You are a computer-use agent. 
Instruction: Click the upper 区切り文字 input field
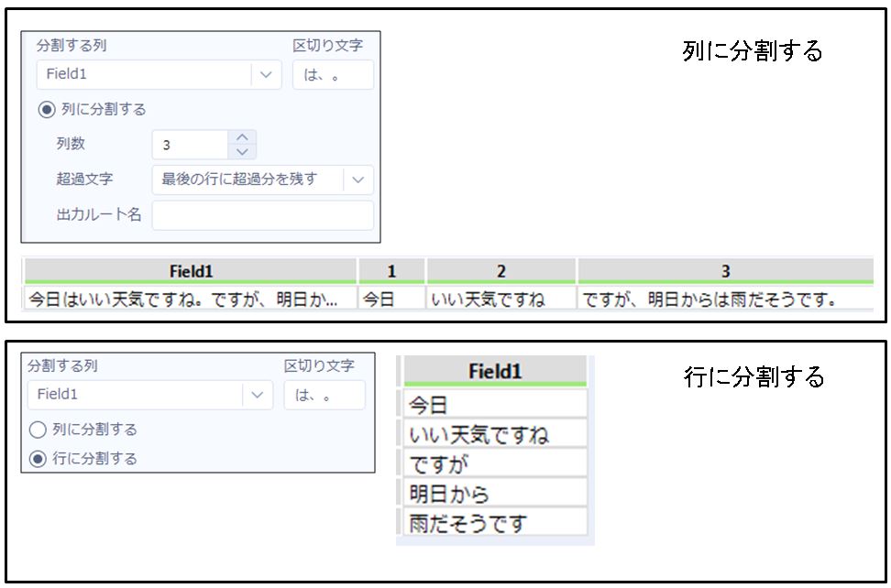[x=333, y=75]
